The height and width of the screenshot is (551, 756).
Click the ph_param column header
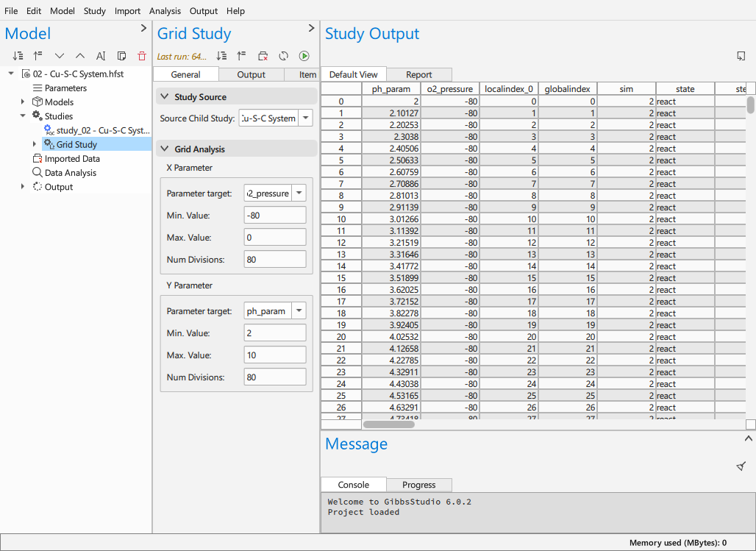tap(391, 89)
